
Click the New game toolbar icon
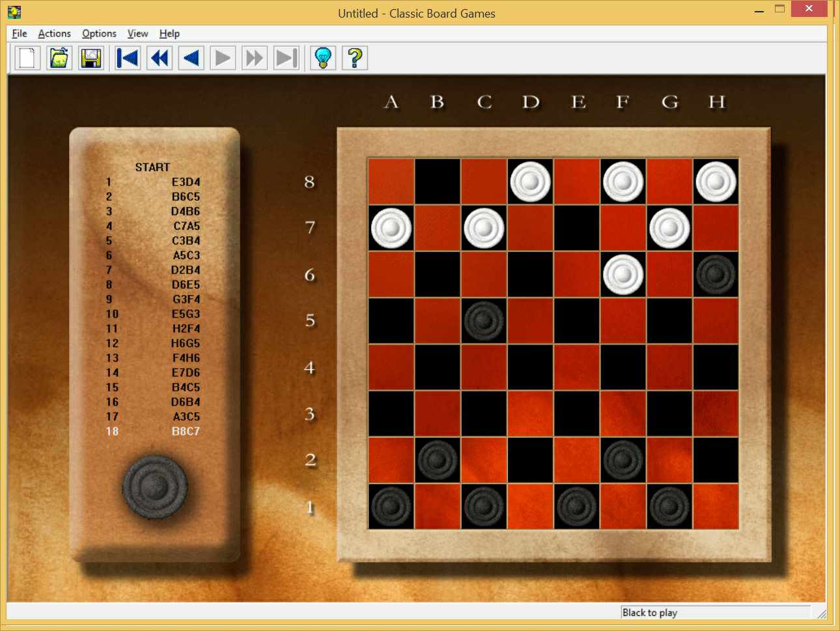(27, 58)
